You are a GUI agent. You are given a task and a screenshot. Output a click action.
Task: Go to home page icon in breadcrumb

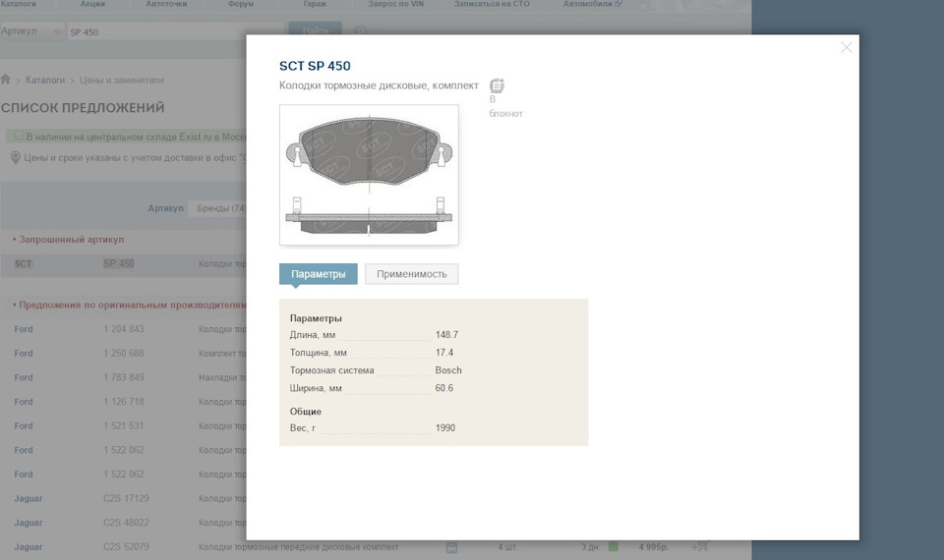coord(6,80)
